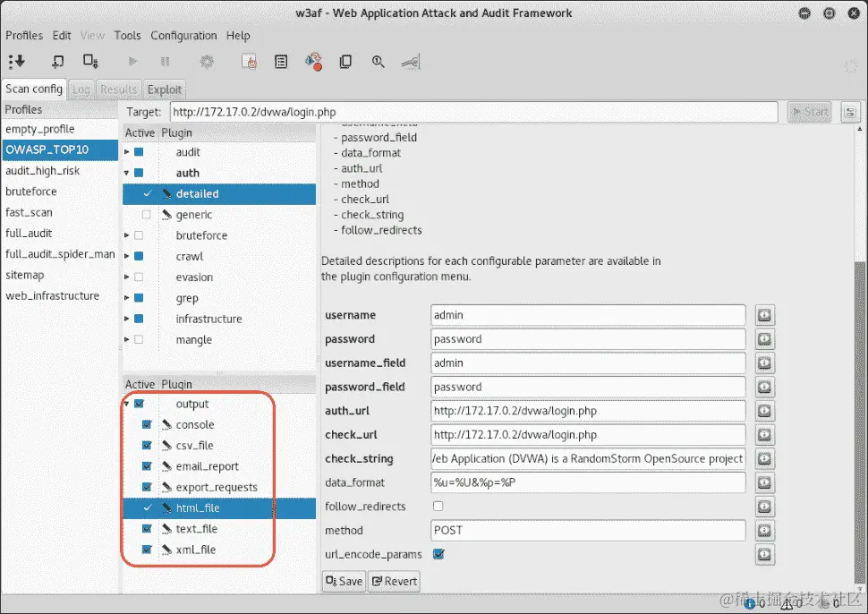This screenshot has width=868, height=614.
Task: Toggle the console output plugin checkbox
Action: click(x=147, y=424)
